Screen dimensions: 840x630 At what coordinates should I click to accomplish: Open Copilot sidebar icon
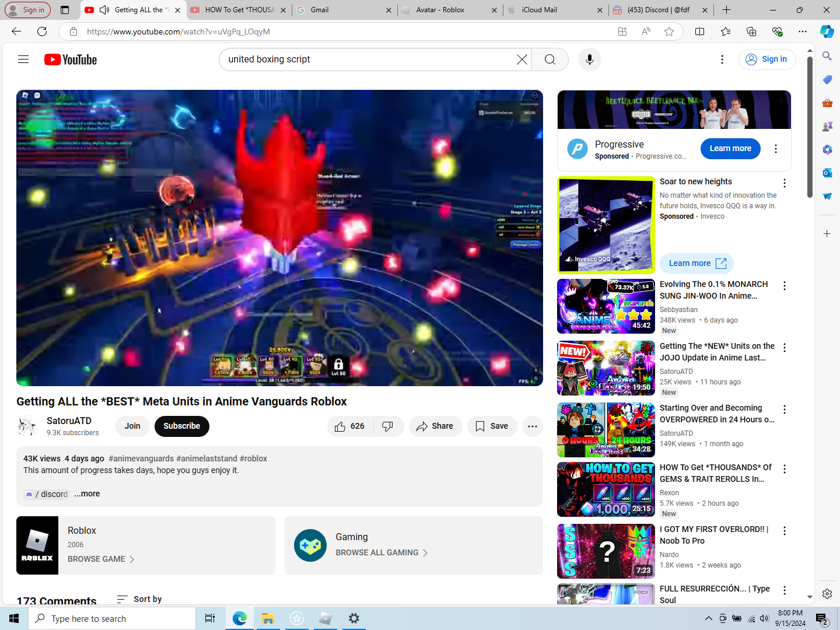827,32
